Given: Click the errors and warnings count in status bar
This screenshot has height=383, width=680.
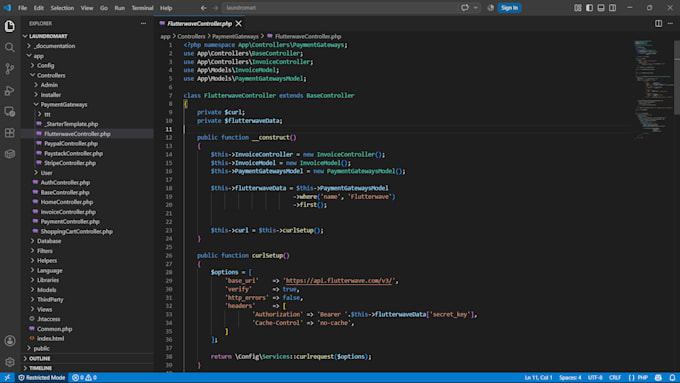Looking at the screenshot, I should coord(85,378).
